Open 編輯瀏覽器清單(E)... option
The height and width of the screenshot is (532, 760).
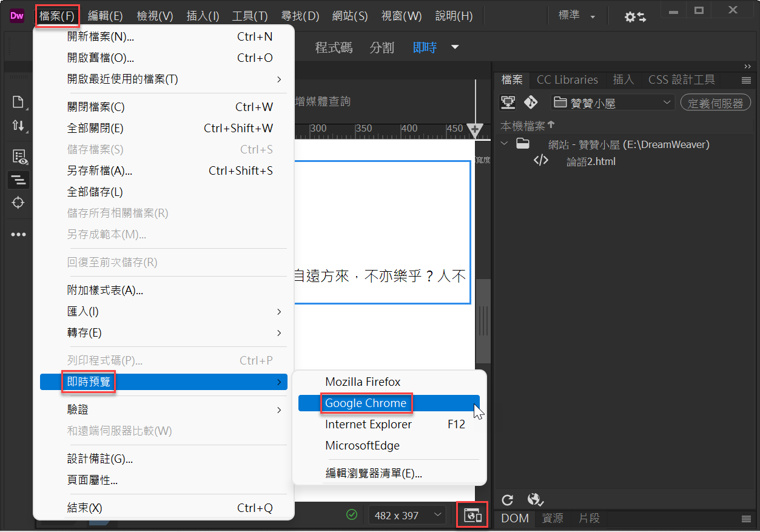coord(389,473)
